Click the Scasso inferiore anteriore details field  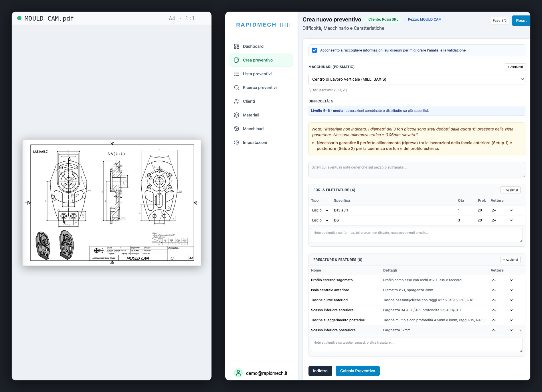pos(434,310)
